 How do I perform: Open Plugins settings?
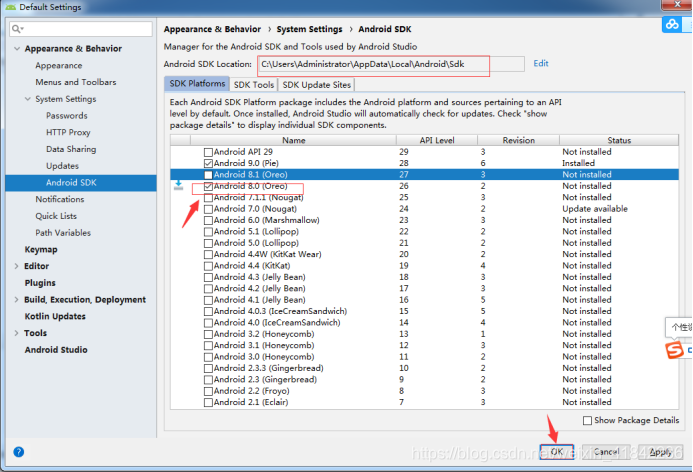(x=40, y=283)
